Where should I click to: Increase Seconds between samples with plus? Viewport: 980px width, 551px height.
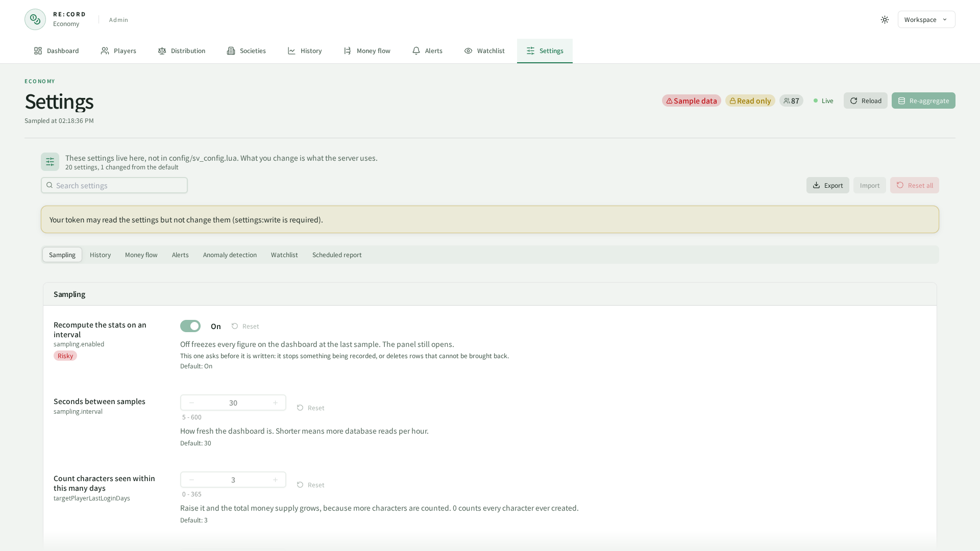click(275, 403)
